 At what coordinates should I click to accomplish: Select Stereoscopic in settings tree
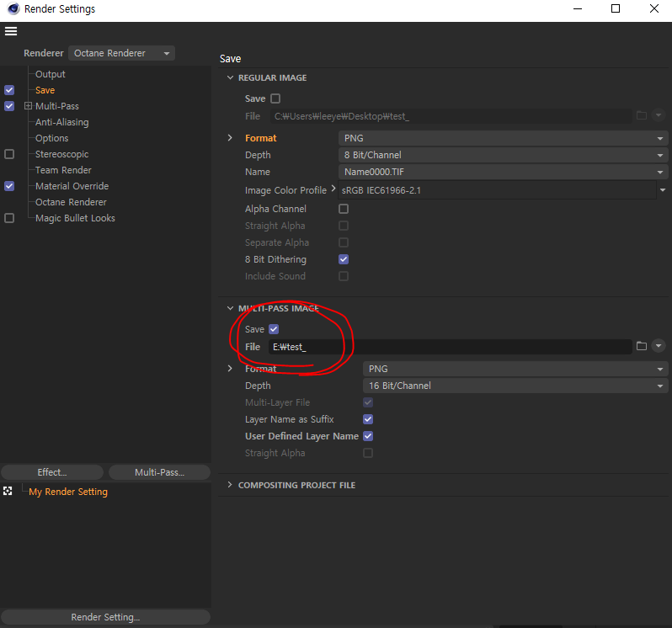click(x=61, y=154)
